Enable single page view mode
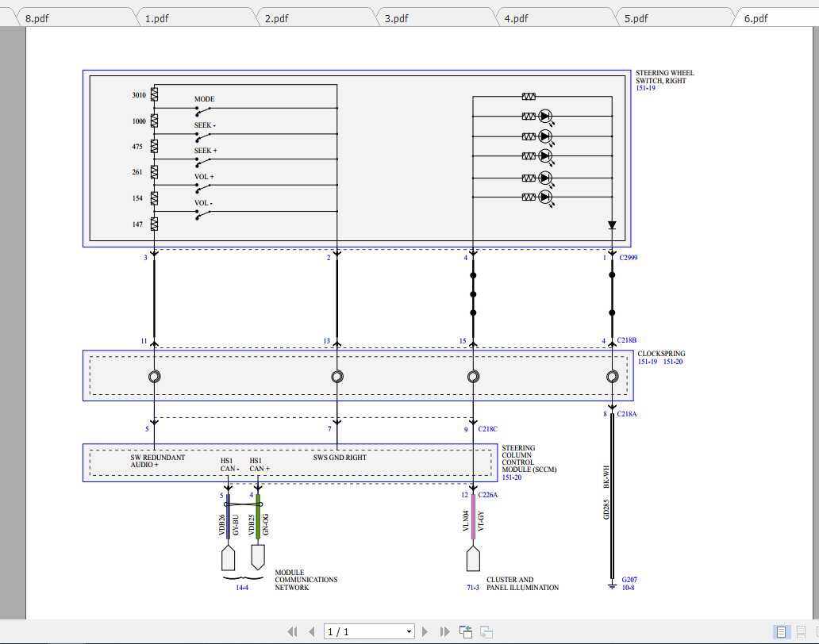Screen dimensions: 819x644 tap(782, 632)
